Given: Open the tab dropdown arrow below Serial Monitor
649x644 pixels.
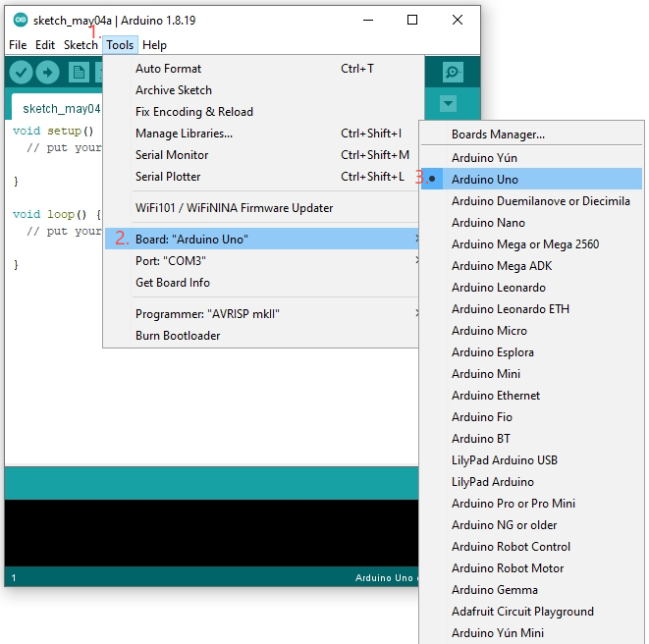Looking at the screenshot, I should pos(449,103).
